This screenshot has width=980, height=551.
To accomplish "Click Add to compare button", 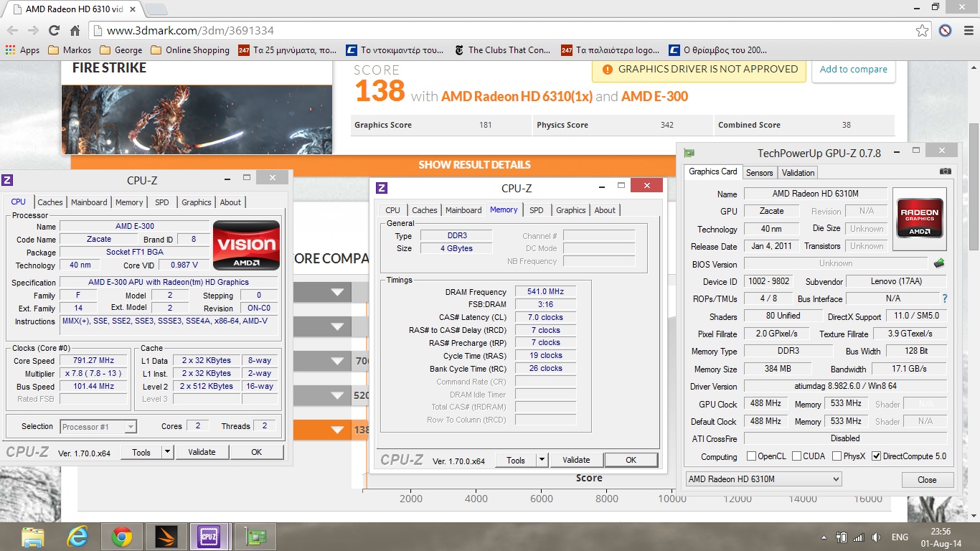I will click(x=853, y=70).
